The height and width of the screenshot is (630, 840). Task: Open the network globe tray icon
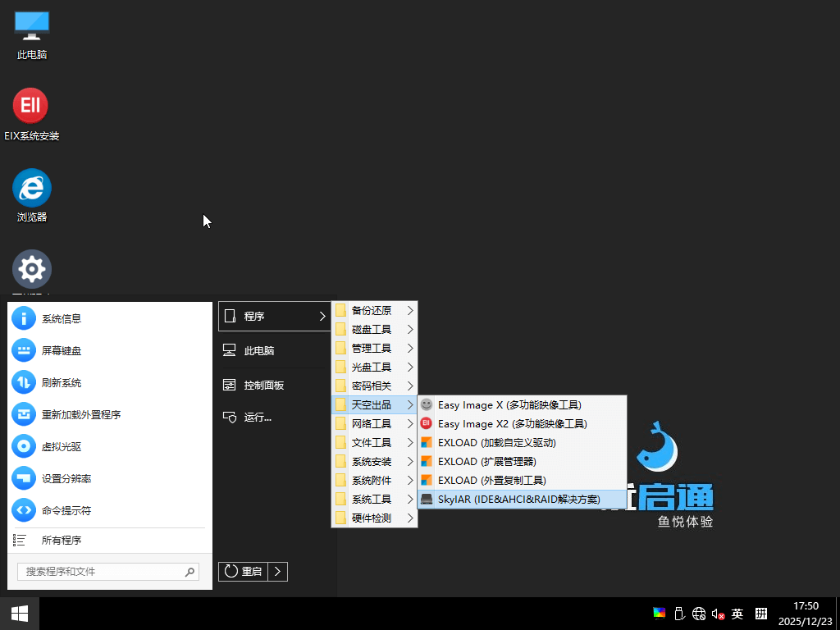coord(699,614)
